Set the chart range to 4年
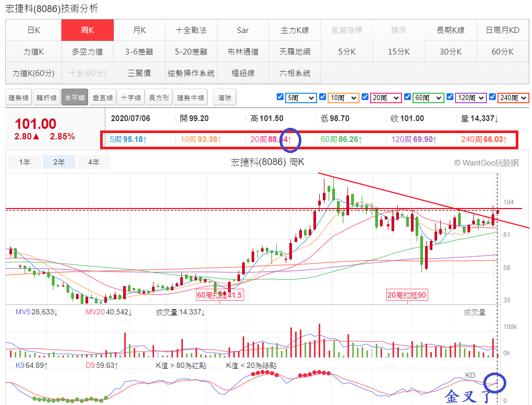This screenshot has width=532, height=405. (x=94, y=162)
